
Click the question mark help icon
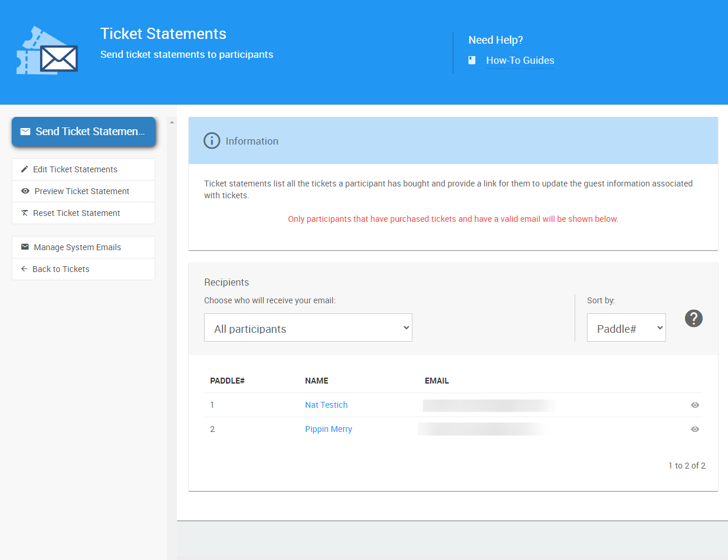point(694,319)
